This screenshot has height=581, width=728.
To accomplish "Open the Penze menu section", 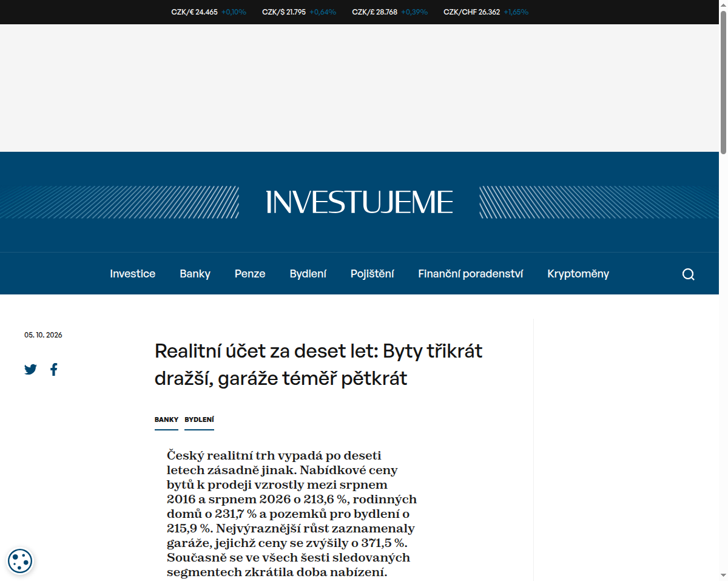I will point(250,274).
